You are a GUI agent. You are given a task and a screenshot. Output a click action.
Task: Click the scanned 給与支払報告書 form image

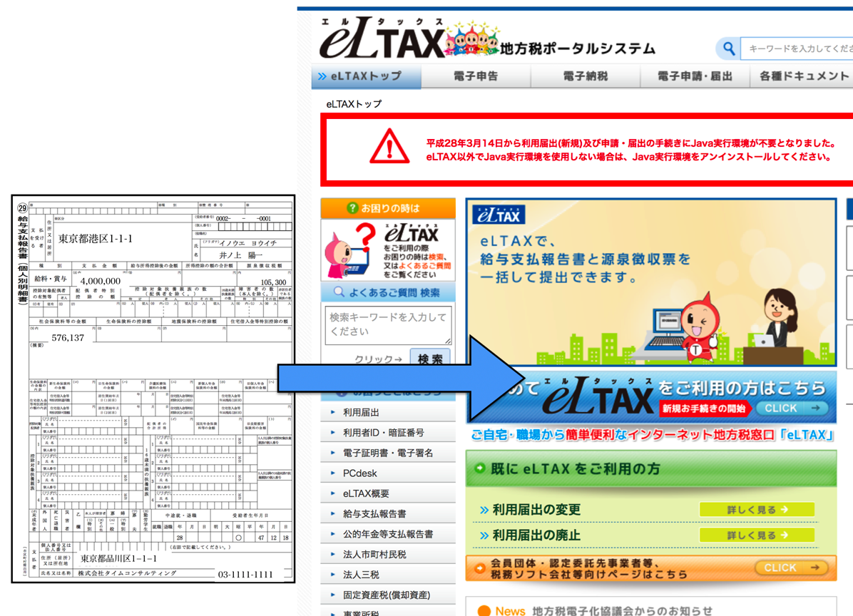pyautogui.click(x=153, y=389)
